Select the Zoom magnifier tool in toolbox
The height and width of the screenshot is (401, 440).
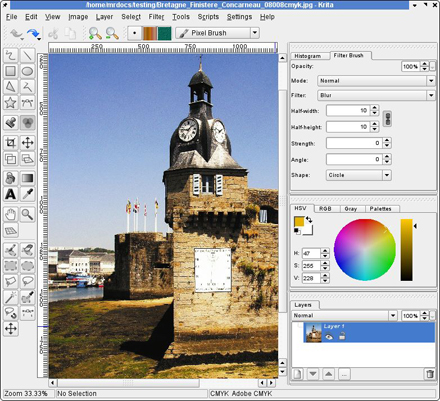click(27, 214)
